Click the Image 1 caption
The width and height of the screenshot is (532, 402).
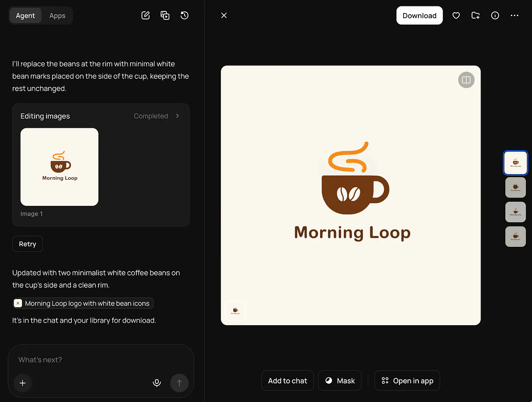[x=32, y=214]
